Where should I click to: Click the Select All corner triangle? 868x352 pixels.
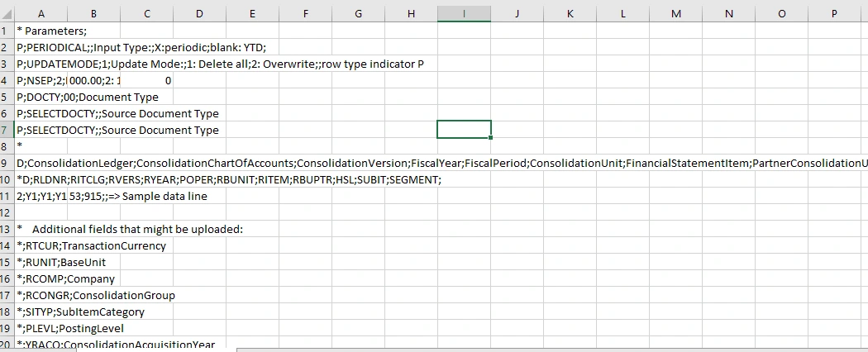(7, 12)
